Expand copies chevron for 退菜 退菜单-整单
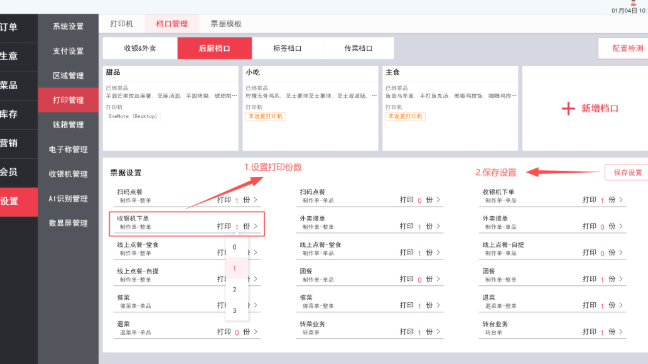The width and height of the screenshot is (648, 364). (x=621, y=305)
